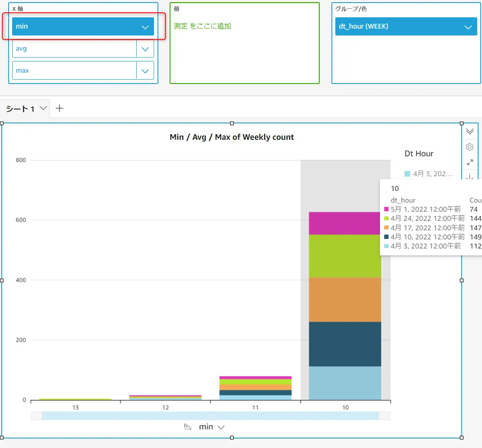Click the dt_hour column header in the tooltip
The height and width of the screenshot is (448, 482).
coord(403,200)
